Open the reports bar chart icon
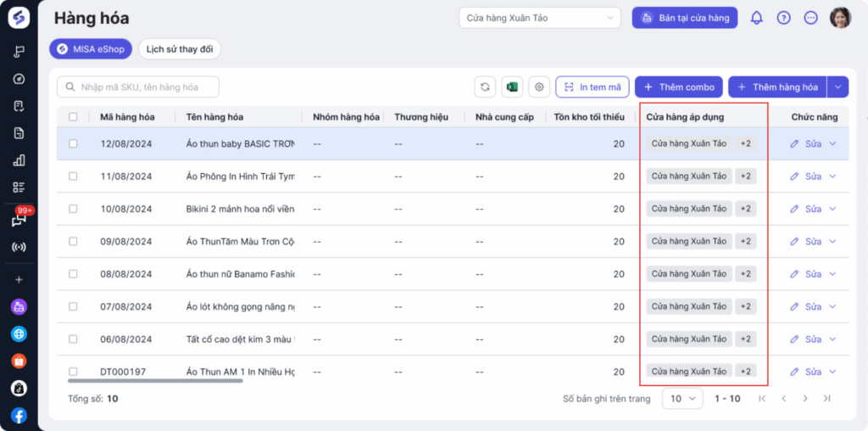This screenshot has width=868, height=431. (x=19, y=160)
